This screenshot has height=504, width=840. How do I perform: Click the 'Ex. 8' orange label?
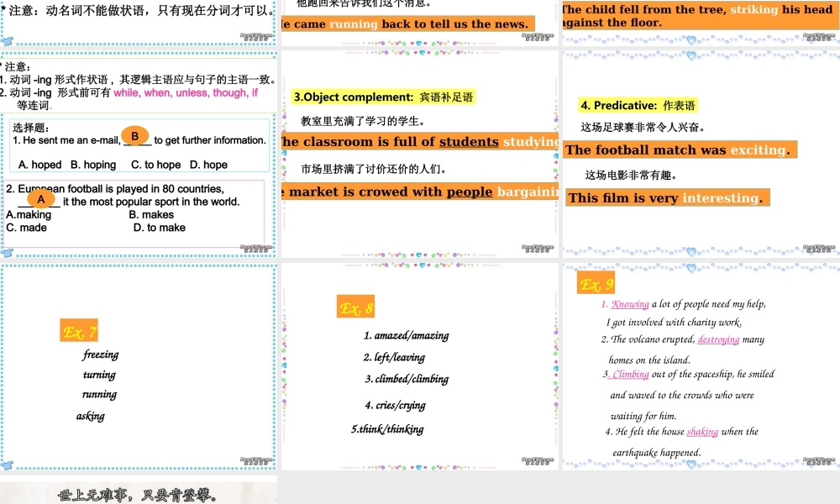(x=355, y=307)
